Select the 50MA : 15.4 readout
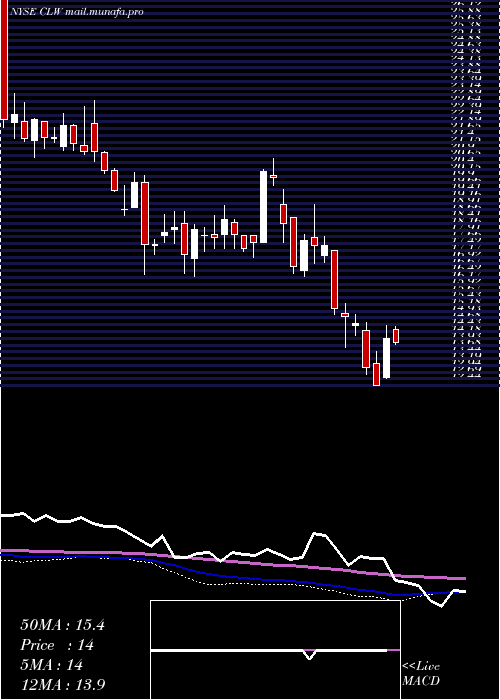This screenshot has height=700, width=500. coord(62,625)
